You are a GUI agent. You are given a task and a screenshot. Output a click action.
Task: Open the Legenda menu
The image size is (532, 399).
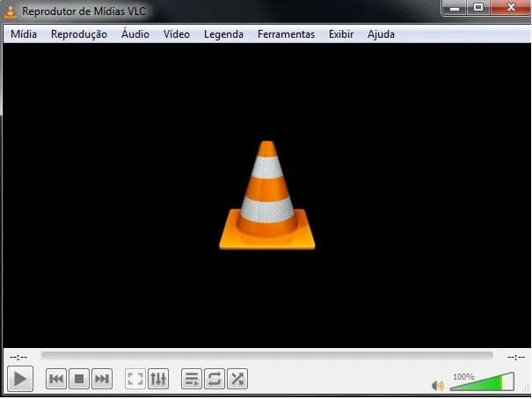click(x=223, y=34)
